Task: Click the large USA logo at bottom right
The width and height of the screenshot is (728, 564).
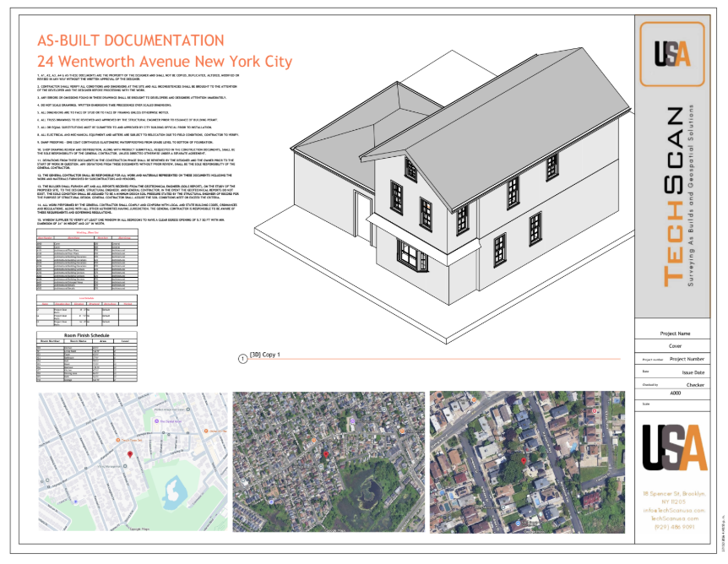Action: [674, 446]
